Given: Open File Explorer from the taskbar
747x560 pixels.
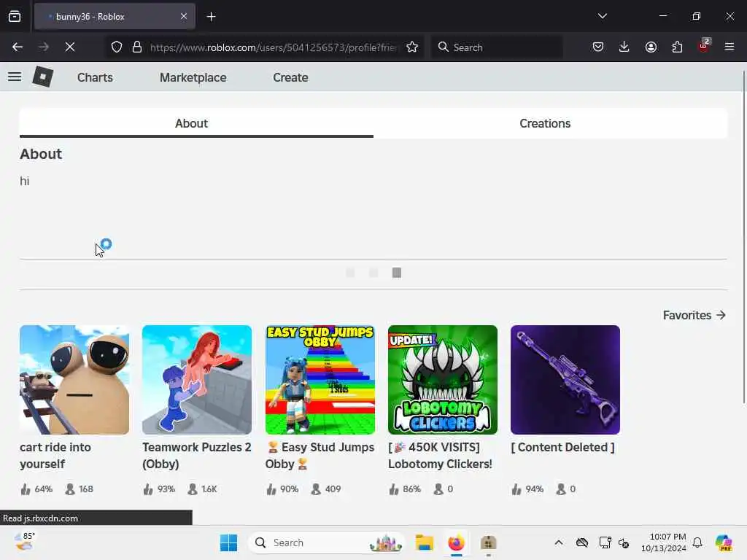Looking at the screenshot, I should (424, 542).
